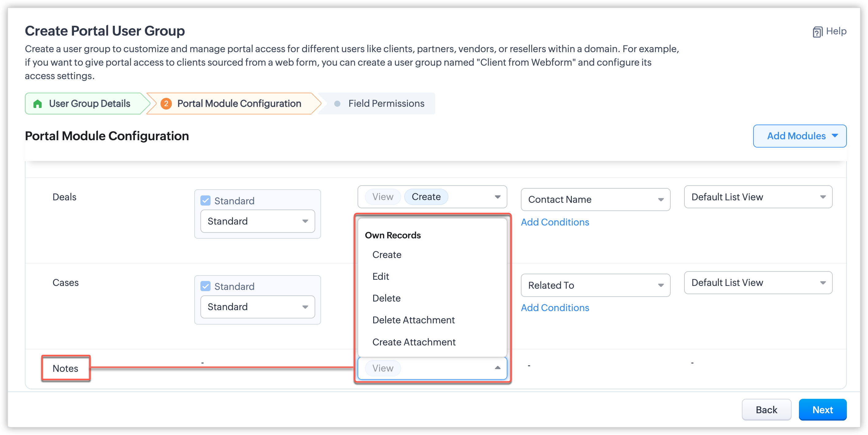Open the Contact Name dropdown
The height and width of the screenshot is (435, 868).
click(x=595, y=200)
